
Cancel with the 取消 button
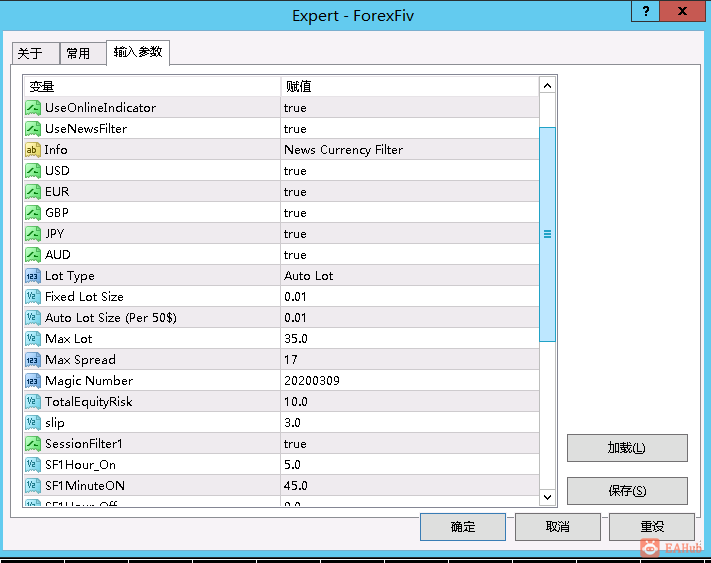pyautogui.click(x=558, y=527)
